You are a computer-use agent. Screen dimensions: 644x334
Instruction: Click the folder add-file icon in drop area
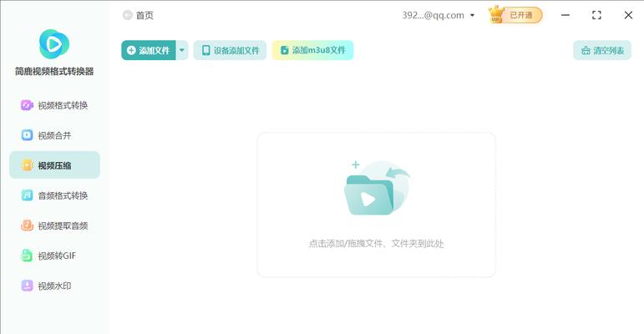tap(377, 188)
